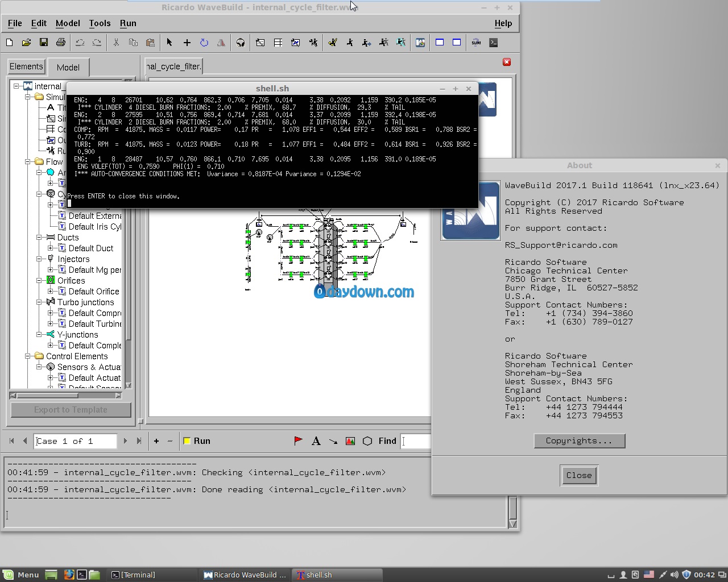The width and height of the screenshot is (728, 582).
Task: Click the Copyrights... button in About
Action: pyautogui.click(x=579, y=441)
